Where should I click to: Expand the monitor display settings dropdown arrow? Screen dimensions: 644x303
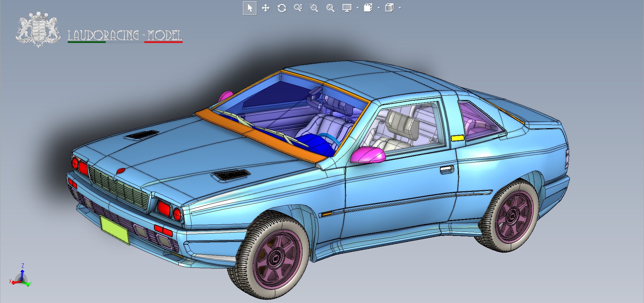coord(358,8)
